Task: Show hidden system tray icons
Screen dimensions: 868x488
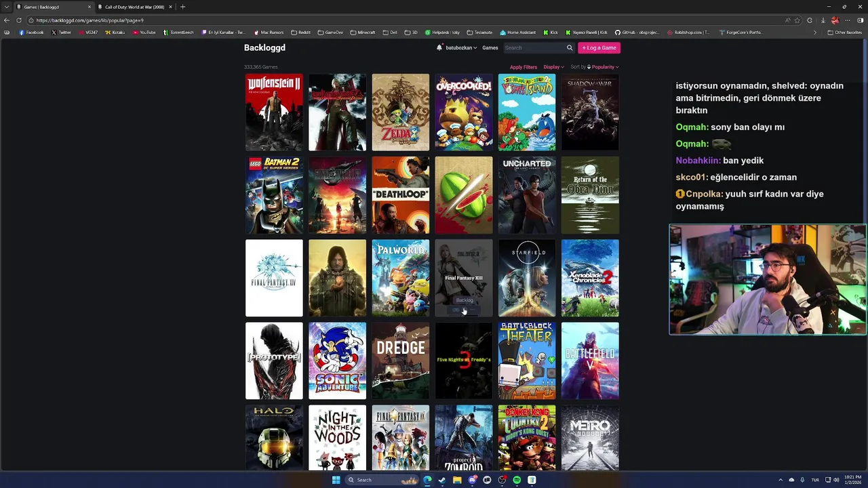Action: coord(781,480)
